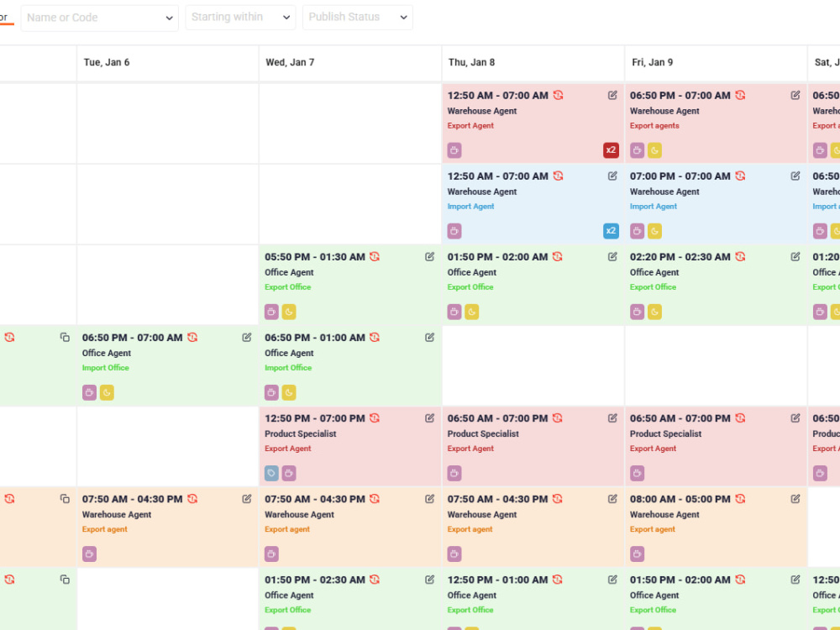
Task: Edit Fri Jan 9 07:00 PM Import Agent shift
Action: pyautogui.click(x=795, y=176)
